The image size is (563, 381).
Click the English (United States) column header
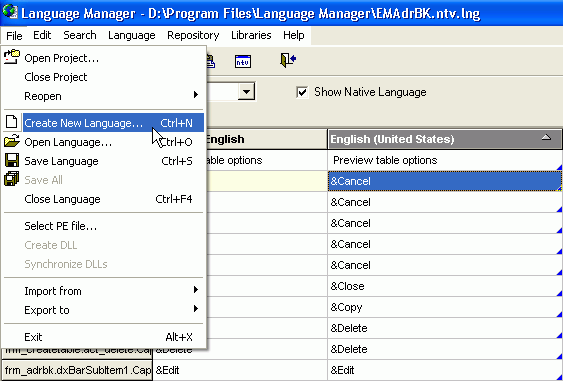point(445,139)
